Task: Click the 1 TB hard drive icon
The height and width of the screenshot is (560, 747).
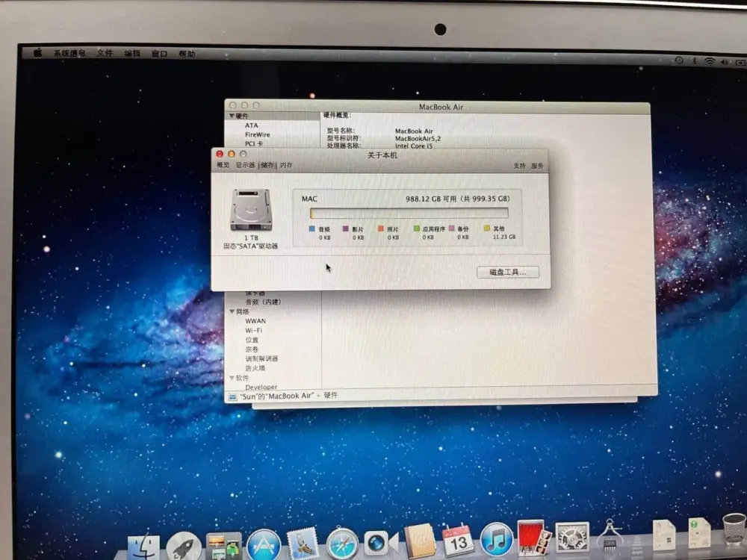Action: [251, 210]
